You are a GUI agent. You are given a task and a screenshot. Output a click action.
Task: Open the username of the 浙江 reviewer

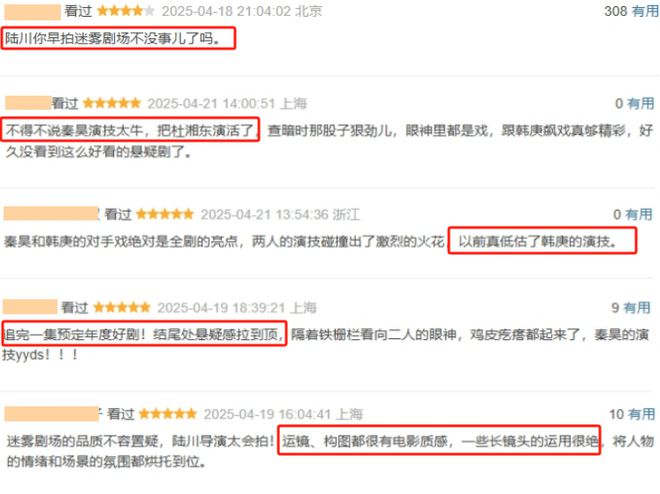[x=51, y=214]
